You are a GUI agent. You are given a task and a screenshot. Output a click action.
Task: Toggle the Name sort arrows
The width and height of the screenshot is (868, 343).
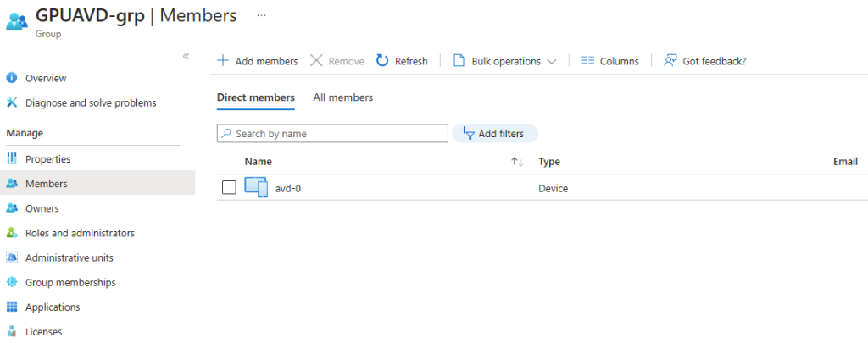coord(517,162)
